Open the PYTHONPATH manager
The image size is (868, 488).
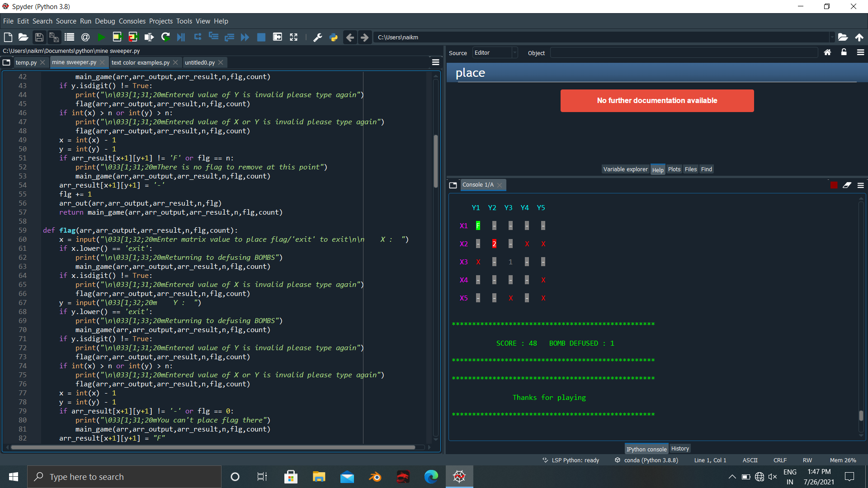click(334, 37)
